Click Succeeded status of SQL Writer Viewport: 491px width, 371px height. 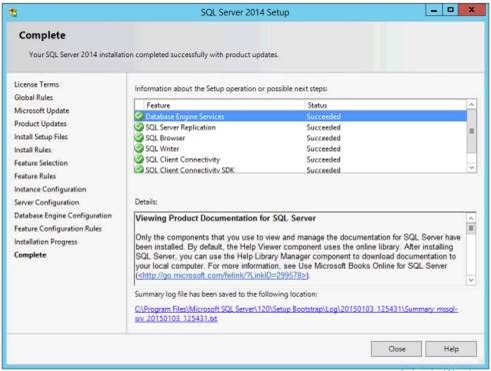click(x=323, y=149)
